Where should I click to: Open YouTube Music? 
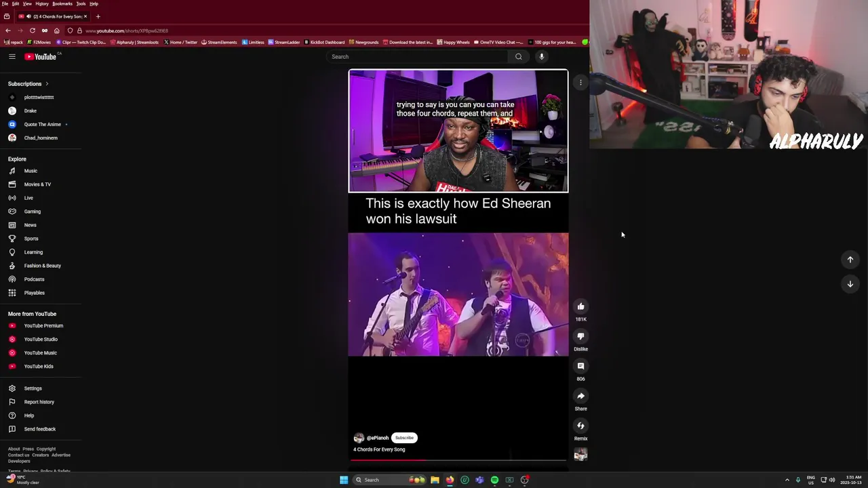(x=41, y=352)
